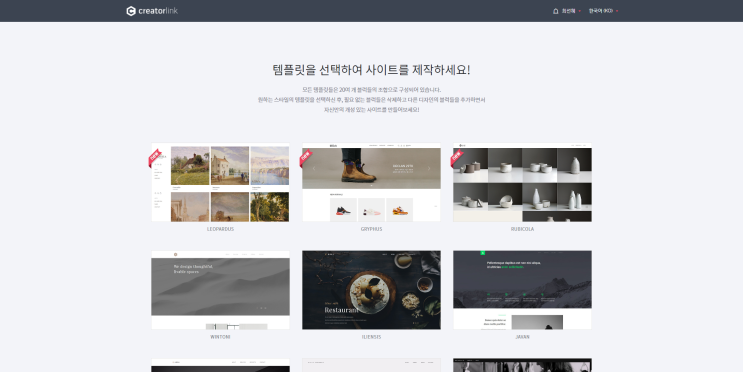Screen dimensions: 743x372
Task: Open the 한국어 language dropdown
Action: click(x=603, y=11)
